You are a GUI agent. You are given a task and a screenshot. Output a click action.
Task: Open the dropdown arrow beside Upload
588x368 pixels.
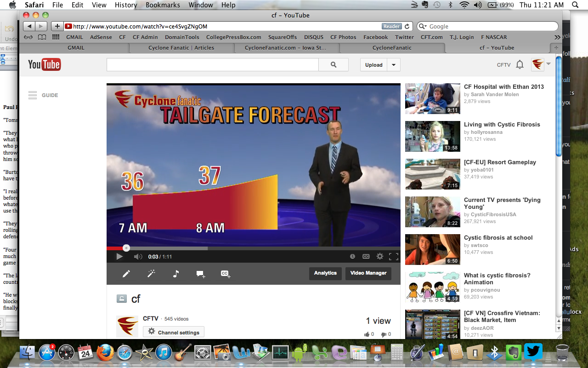click(394, 65)
